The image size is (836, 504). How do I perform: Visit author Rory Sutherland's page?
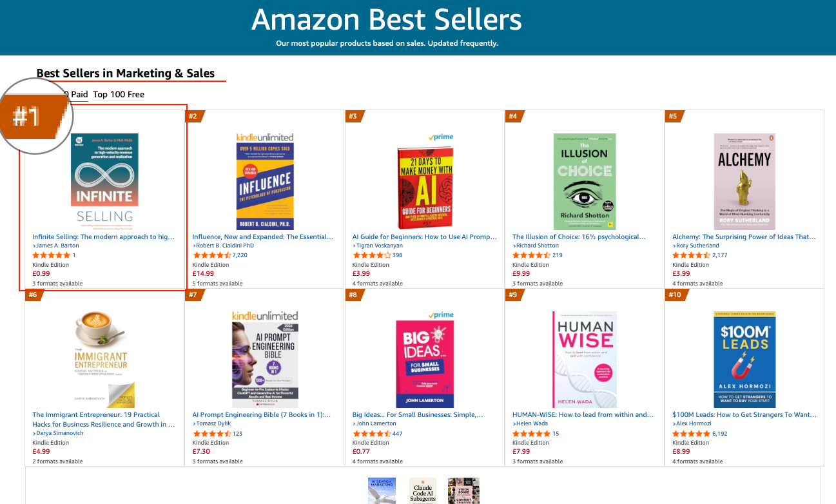pos(699,246)
